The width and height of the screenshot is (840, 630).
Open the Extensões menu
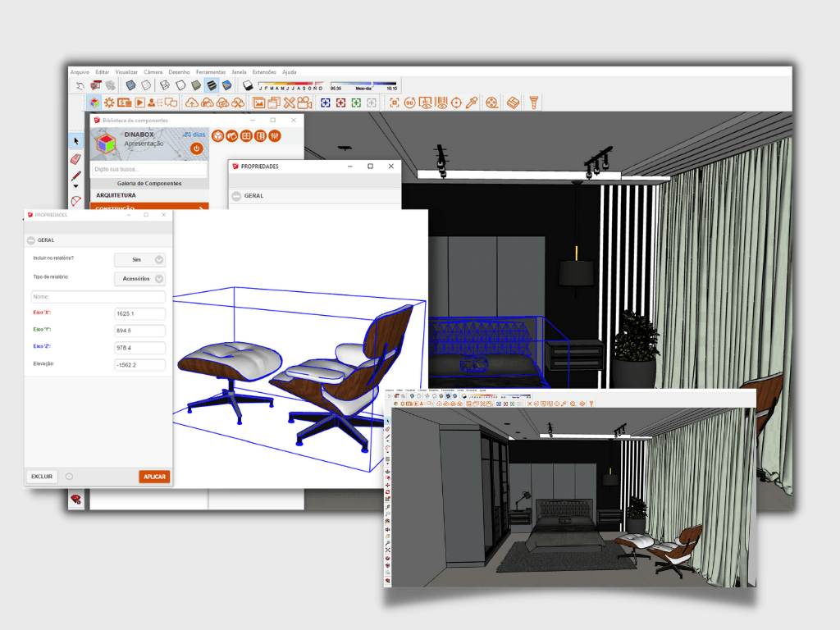point(264,72)
